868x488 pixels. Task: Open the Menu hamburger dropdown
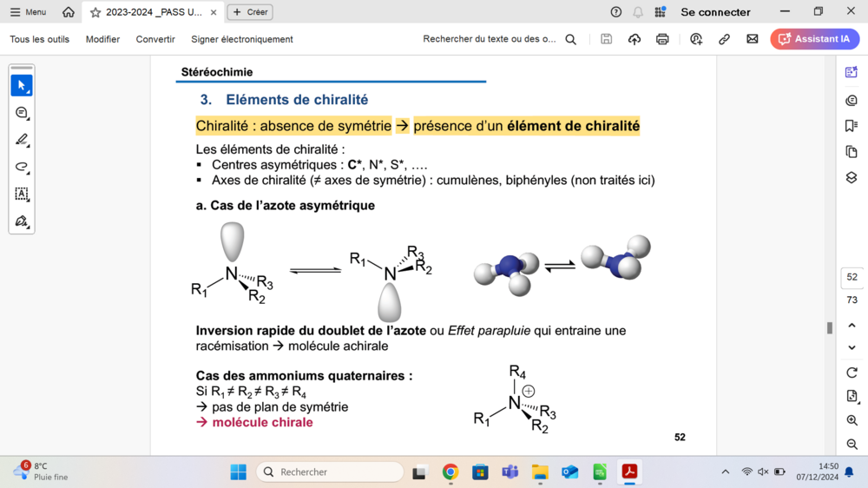click(28, 12)
